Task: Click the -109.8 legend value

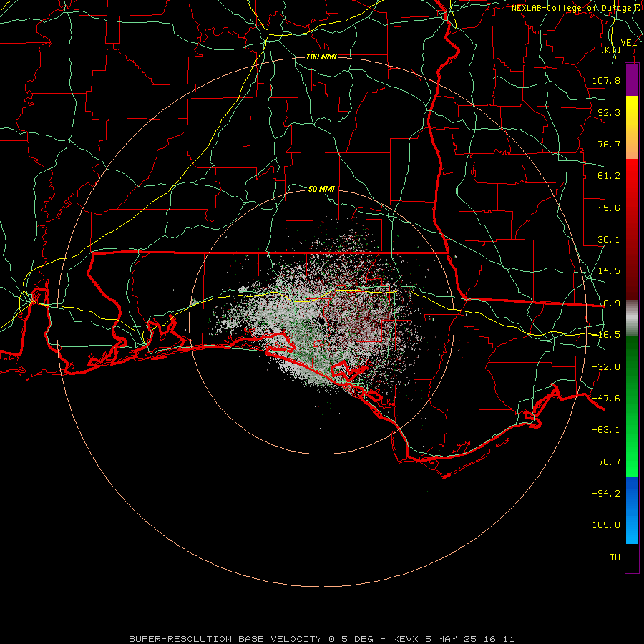Action: (x=603, y=525)
